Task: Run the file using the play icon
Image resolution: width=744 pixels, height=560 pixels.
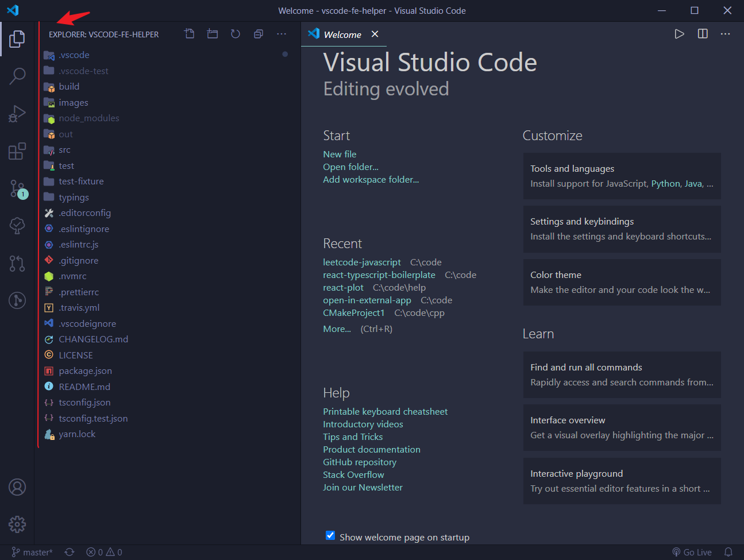Action: (679, 34)
